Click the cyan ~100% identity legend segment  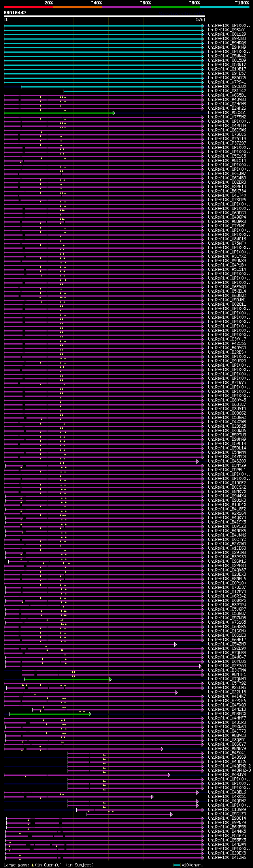[225, 7]
